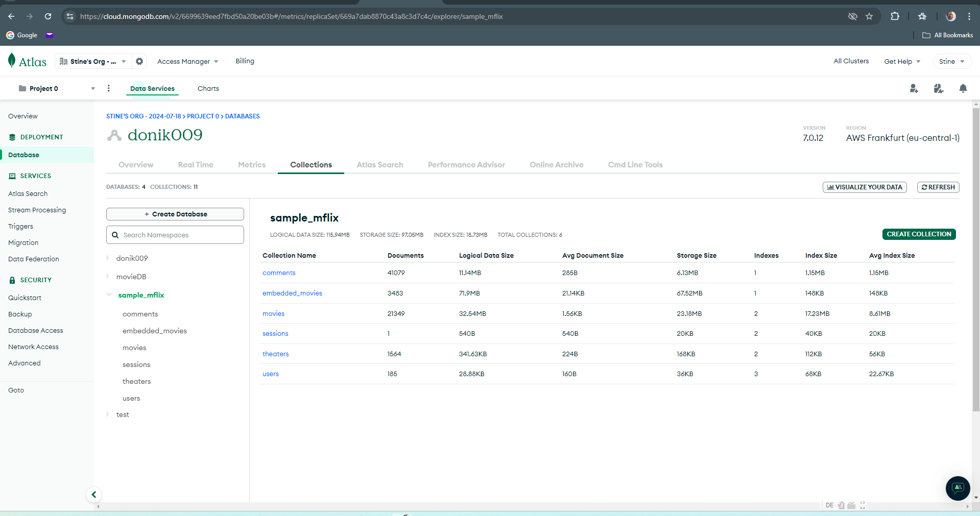
Task: Open the Online Archive tab
Action: [557, 165]
